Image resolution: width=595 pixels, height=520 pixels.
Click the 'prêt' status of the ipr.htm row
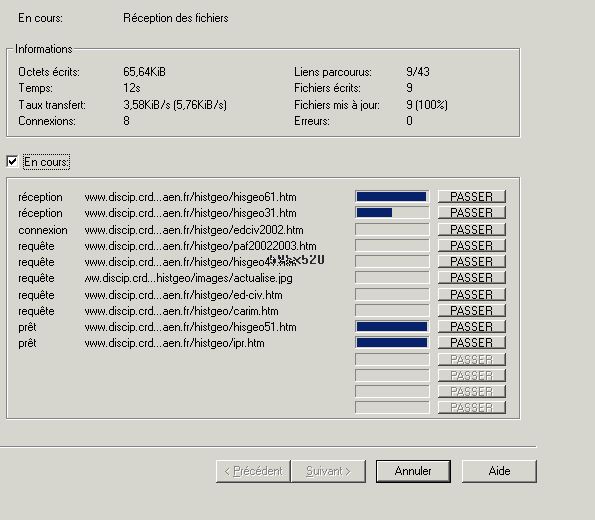(x=27, y=343)
